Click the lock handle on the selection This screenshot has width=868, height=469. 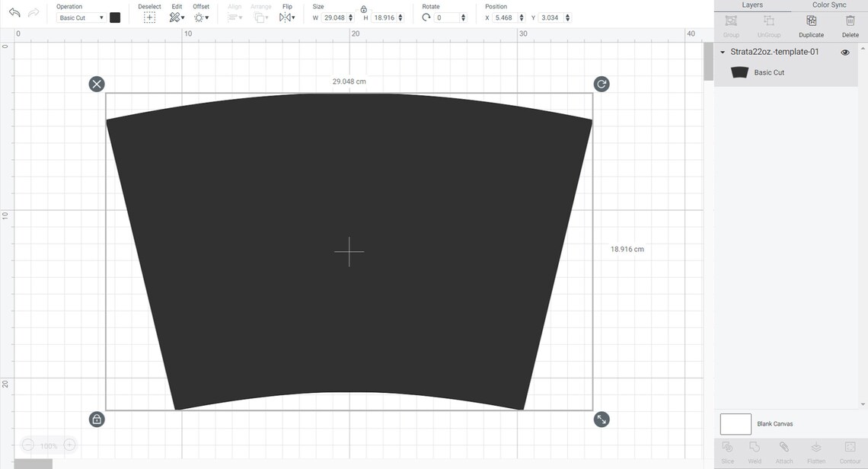[x=97, y=419]
